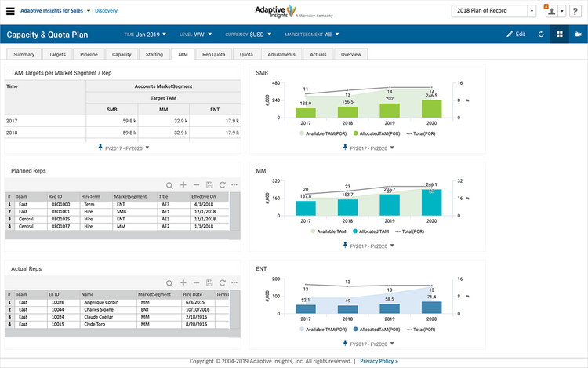Search in the Planned Reps toolbar
The image size is (588, 368).
point(169,185)
